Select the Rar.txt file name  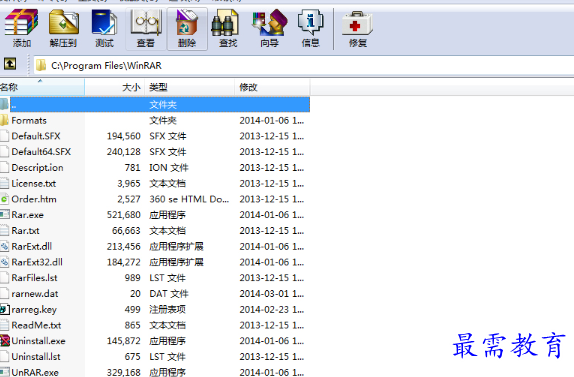click(x=25, y=231)
